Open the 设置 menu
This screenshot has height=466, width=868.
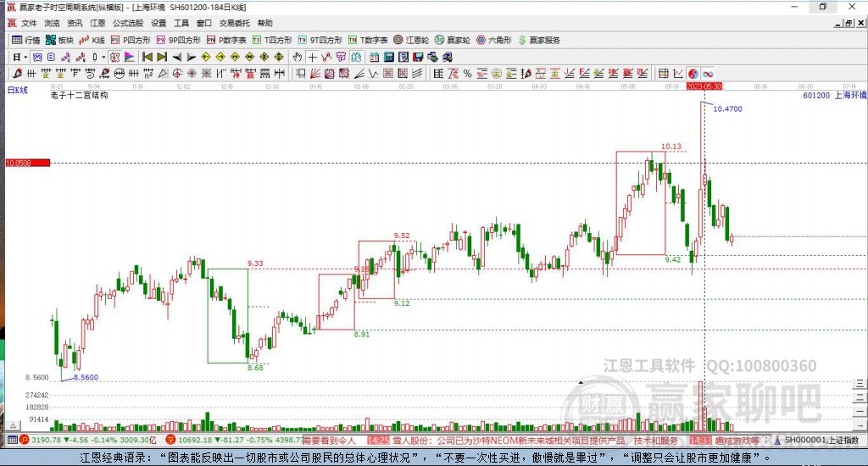(x=159, y=23)
